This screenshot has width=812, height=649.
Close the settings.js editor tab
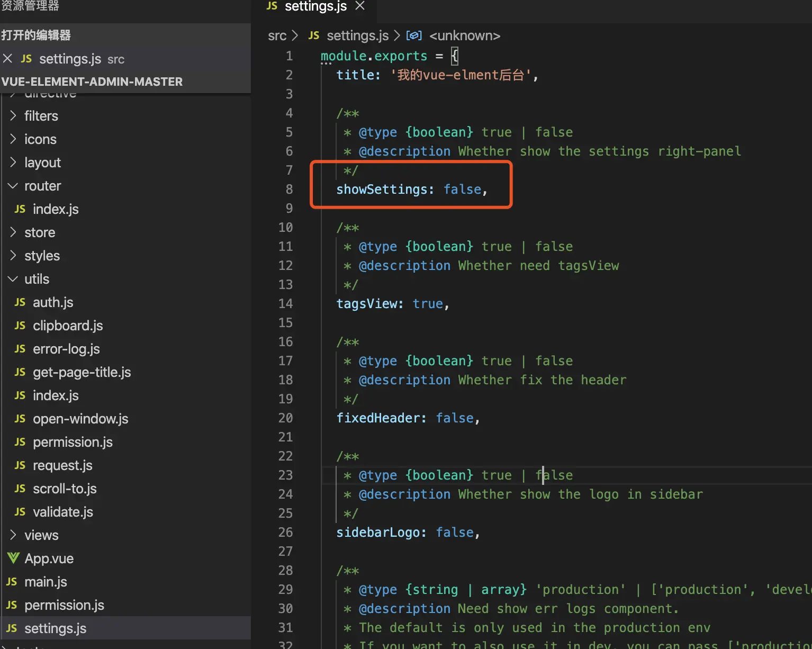click(360, 6)
